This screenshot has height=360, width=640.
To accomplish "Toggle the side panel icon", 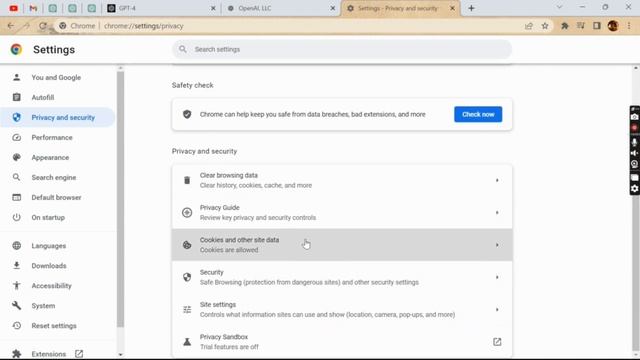I will [597, 26].
